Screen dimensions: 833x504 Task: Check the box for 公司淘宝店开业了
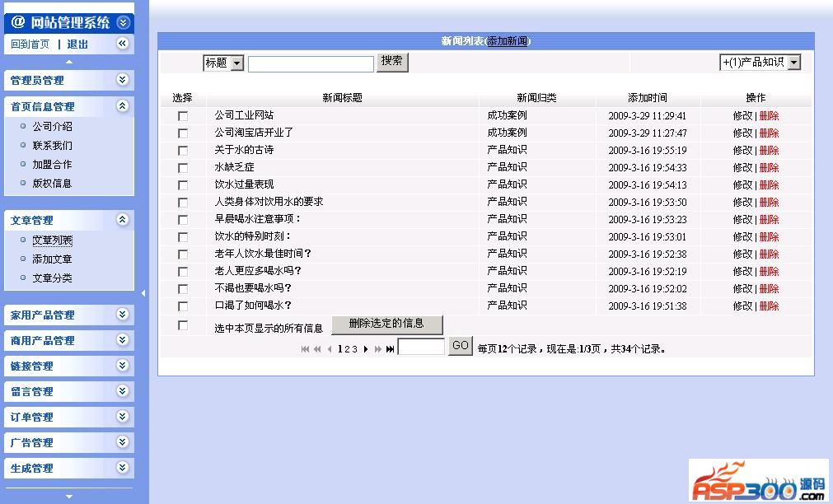coord(183,133)
